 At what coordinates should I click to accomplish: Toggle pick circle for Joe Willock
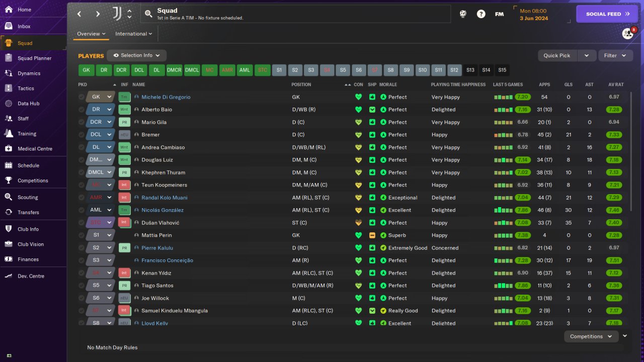(82, 298)
